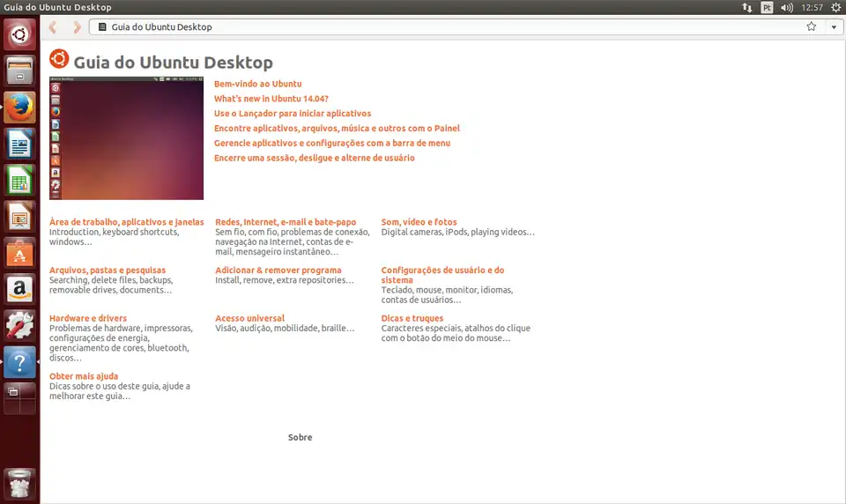The width and height of the screenshot is (846, 504).
Task: Open Use o Lançador para iniciar aplicativos
Action: [293, 114]
